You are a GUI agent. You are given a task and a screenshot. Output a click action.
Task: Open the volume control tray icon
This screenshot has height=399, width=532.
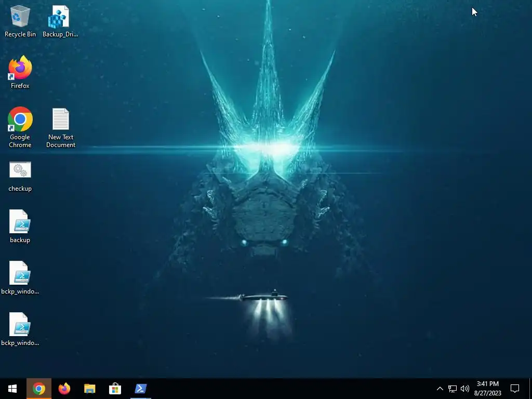click(465, 389)
